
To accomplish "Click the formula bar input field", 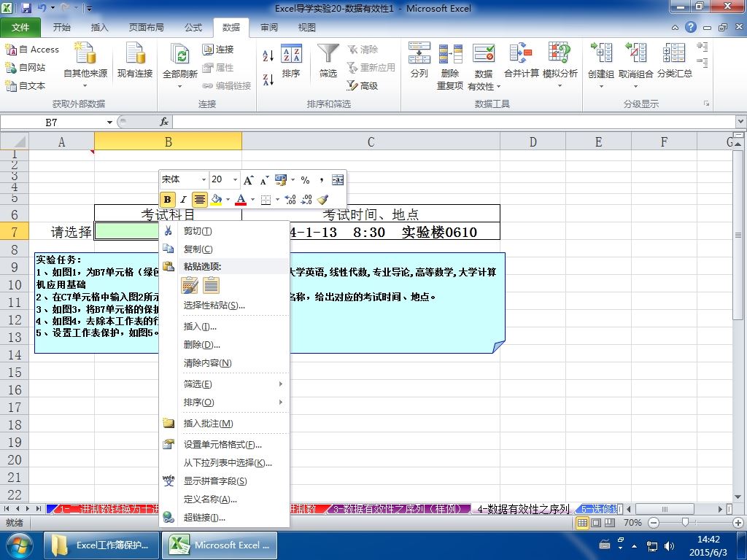I will point(454,122).
